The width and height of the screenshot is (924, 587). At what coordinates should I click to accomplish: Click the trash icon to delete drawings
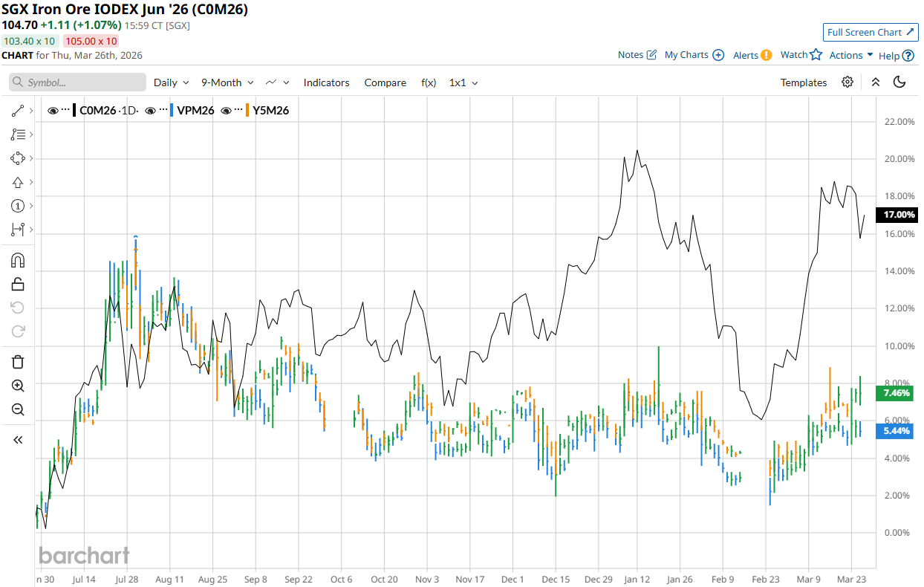pos(19,362)
